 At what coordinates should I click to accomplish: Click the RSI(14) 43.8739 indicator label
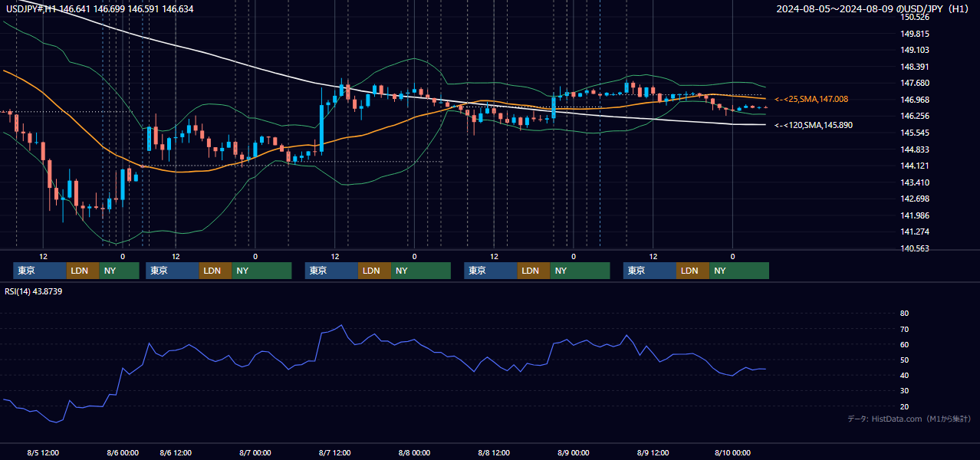pos(34,291)
